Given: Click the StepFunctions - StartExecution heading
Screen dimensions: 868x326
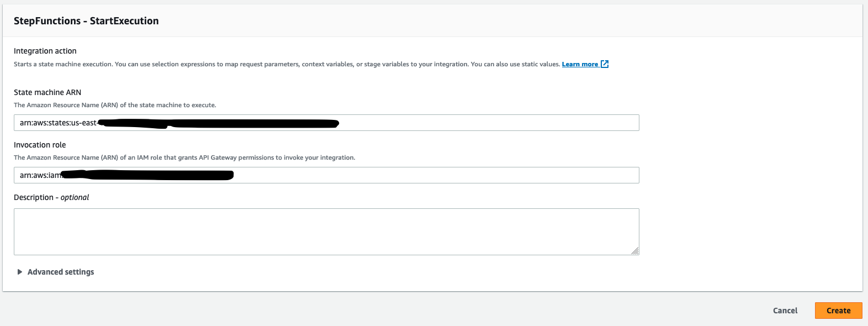Looking at the screenshot, I should (86, 21).
